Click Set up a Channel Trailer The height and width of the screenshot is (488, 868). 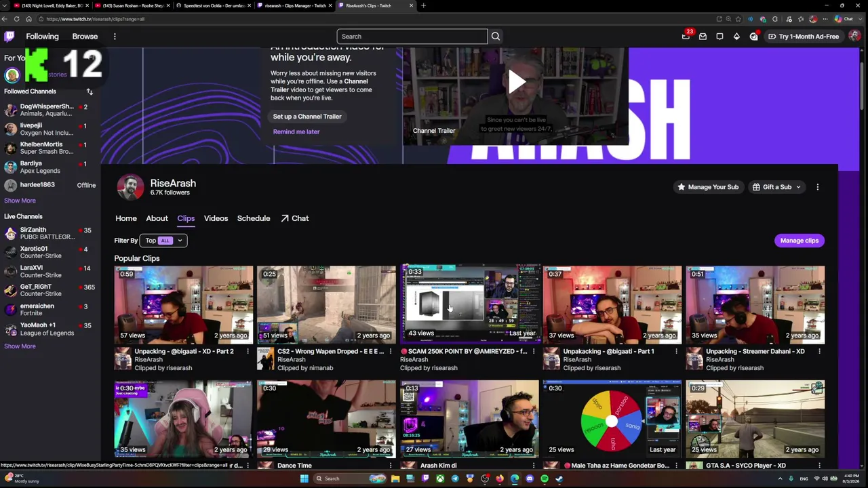tap(307, 117)
